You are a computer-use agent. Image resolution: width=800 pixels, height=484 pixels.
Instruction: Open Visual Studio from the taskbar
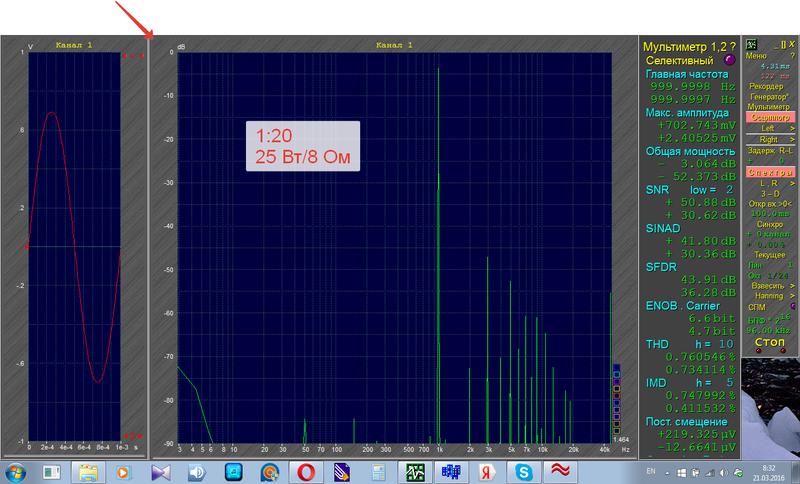click(161, 472)
